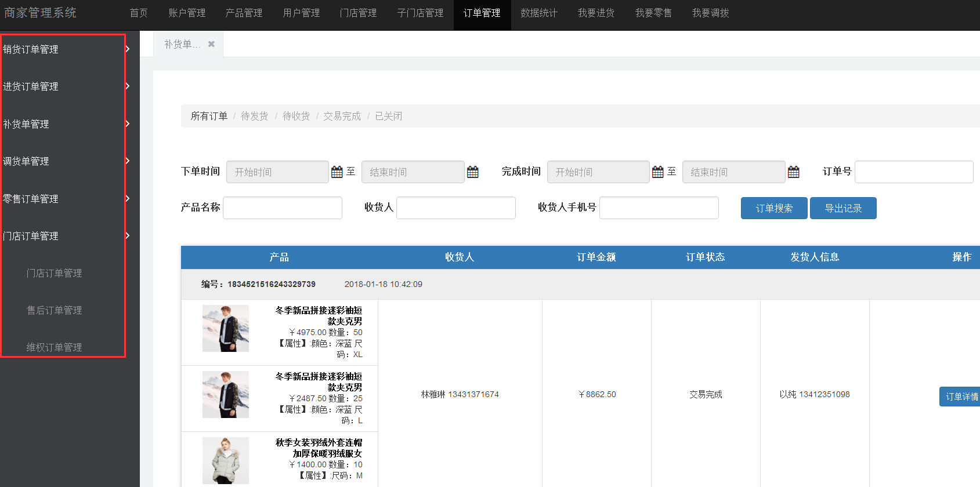This screenshot has width=980, height=487.
Task: Select 零售订单管理 sidebar item
Action: 31,199
